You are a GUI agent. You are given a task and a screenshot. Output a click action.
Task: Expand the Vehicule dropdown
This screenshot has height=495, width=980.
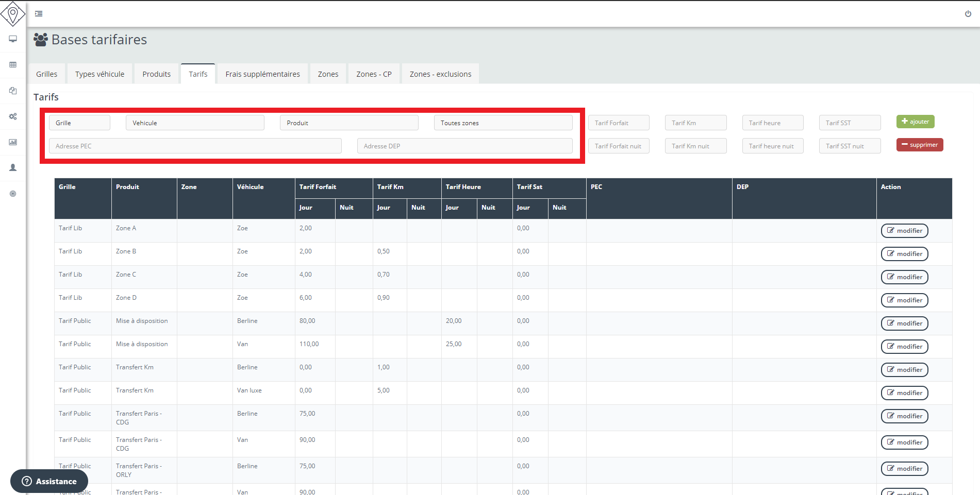pyautogui.click(x=195, y=123)
